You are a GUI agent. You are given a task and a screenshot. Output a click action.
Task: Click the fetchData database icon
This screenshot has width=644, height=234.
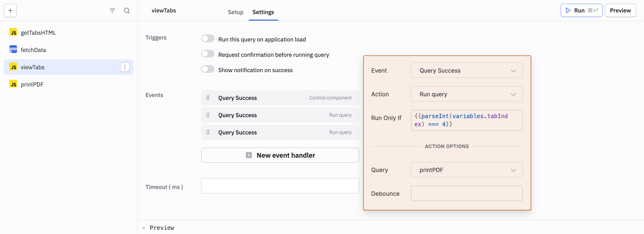(13, 49)
